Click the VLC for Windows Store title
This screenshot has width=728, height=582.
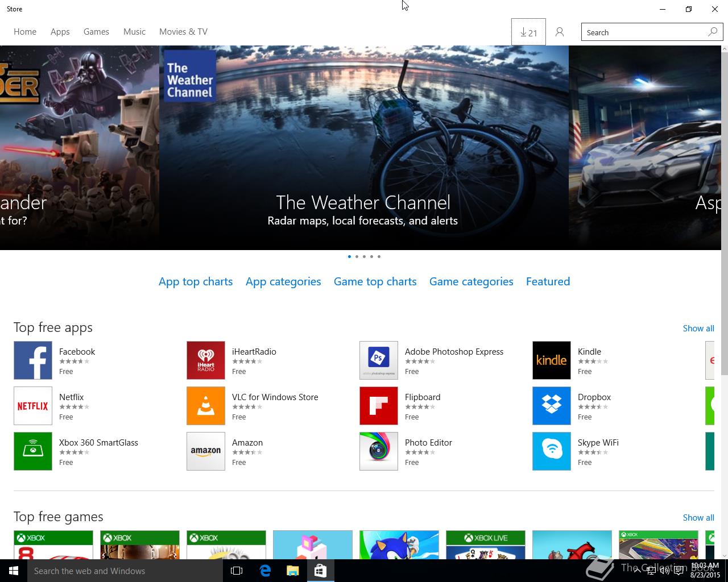click(x=275, y=397)
